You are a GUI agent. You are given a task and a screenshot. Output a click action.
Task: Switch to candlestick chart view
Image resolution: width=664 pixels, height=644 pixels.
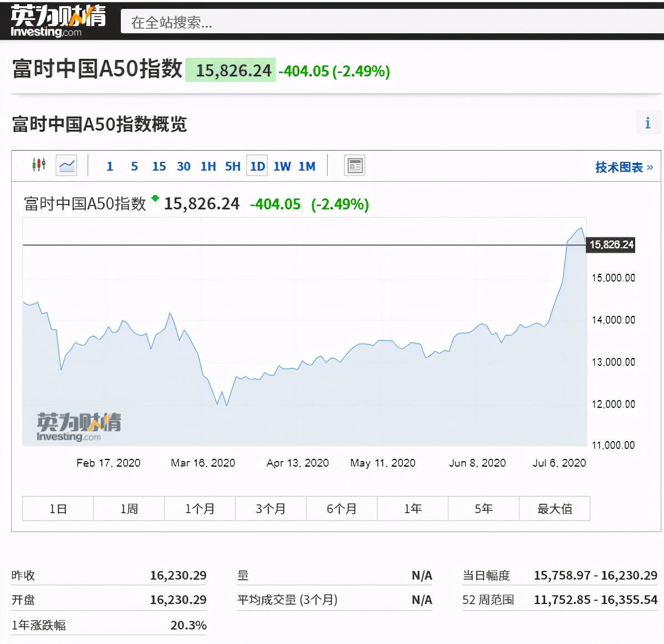click(x=39, y=165)
